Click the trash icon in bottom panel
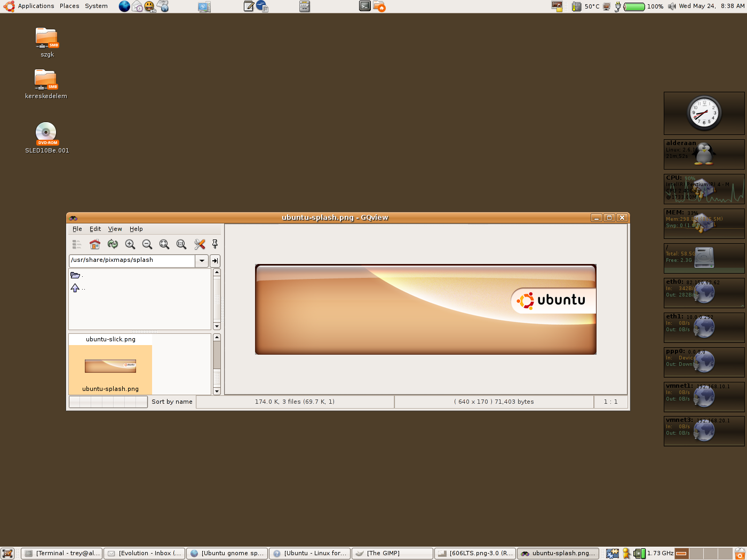The width and height of the screenshot is (747, 560). (x=740, y=554)
